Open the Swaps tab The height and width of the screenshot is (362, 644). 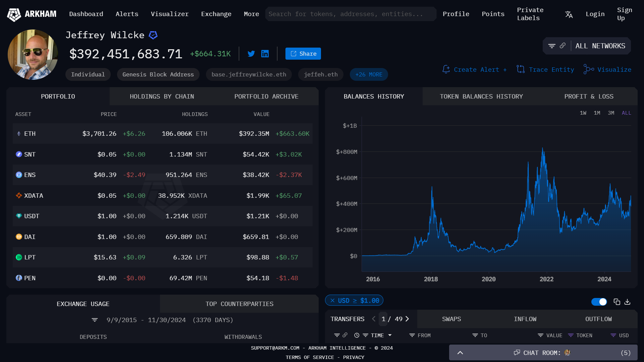coord(451,319)
